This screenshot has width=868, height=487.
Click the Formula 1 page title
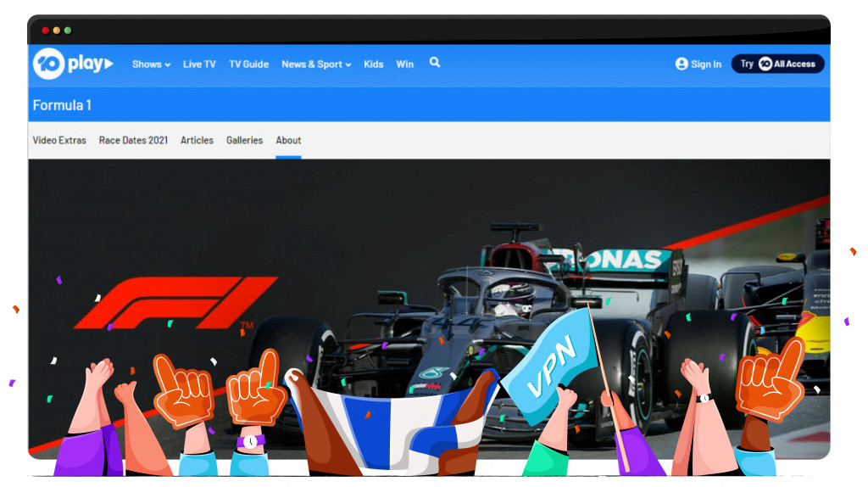point(62,105)
